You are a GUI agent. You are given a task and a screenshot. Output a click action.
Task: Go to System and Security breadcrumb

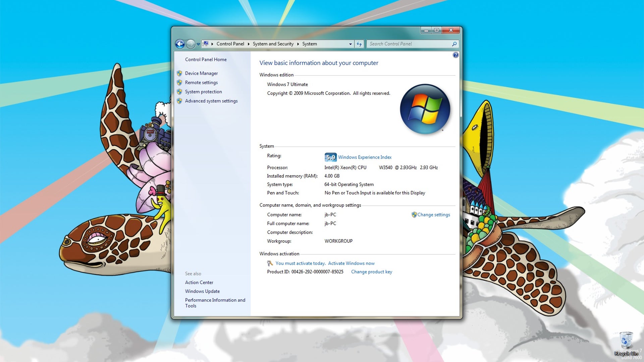click(x=273, y=44)
